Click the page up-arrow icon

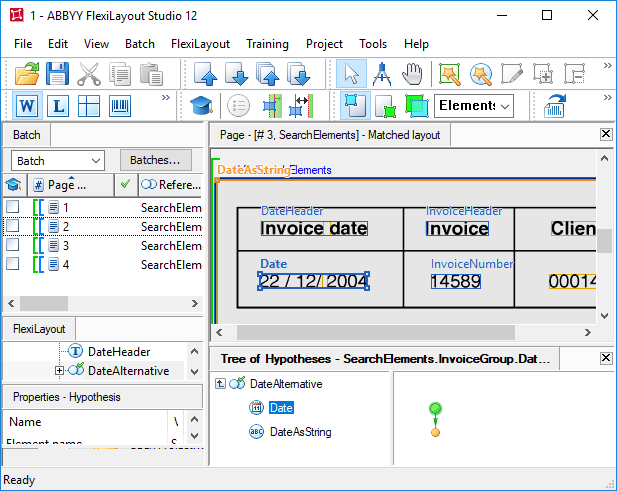tap(205, 74)
